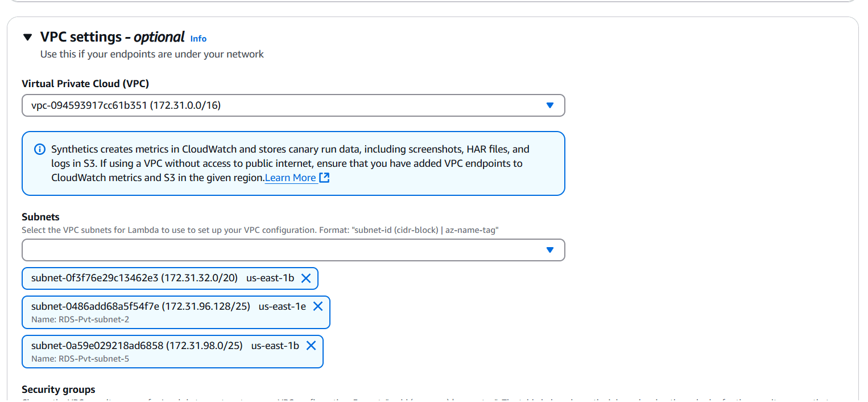
Task: Remove subnet-0a59e029218ad6858 with its X
Action: pos(311,346)
